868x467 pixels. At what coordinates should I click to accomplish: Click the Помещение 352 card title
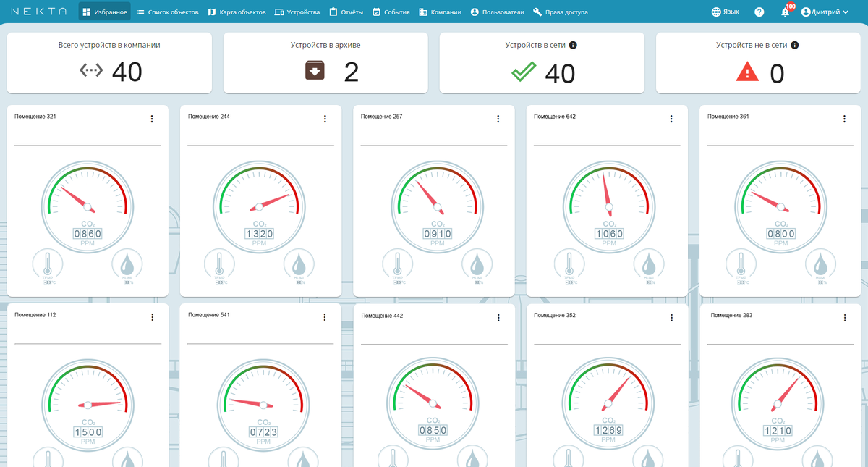point(555,315)
